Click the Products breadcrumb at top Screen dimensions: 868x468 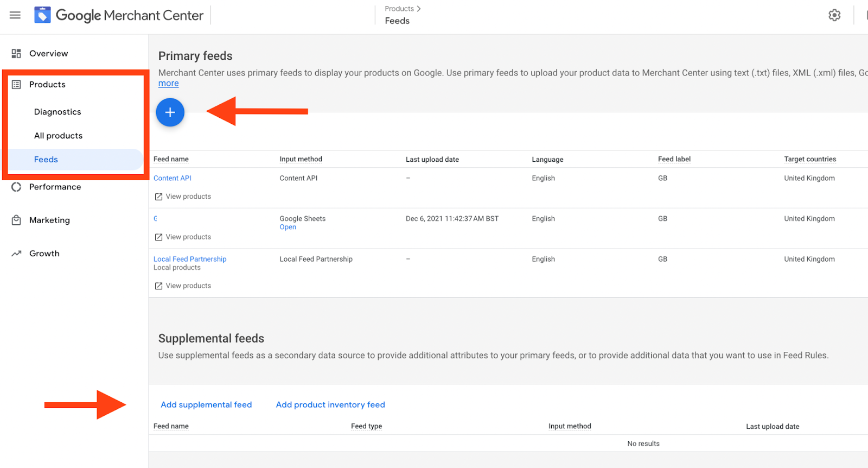pos(399,9)
